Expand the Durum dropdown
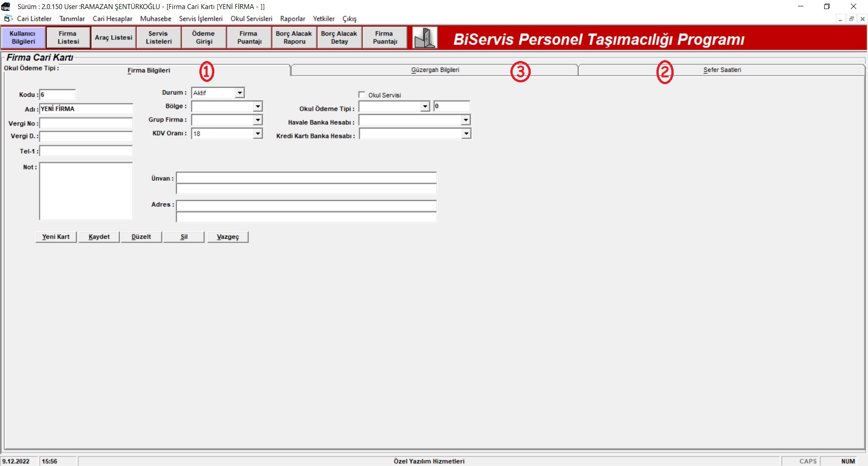This screenshot has height=466, width=868. coord(240,93)
